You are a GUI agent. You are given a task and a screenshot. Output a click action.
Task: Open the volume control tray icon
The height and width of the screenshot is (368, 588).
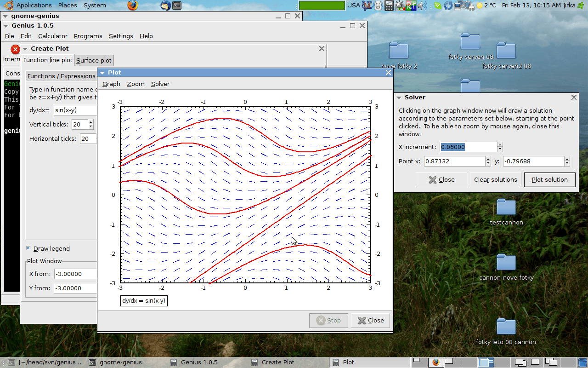[422, 6]
